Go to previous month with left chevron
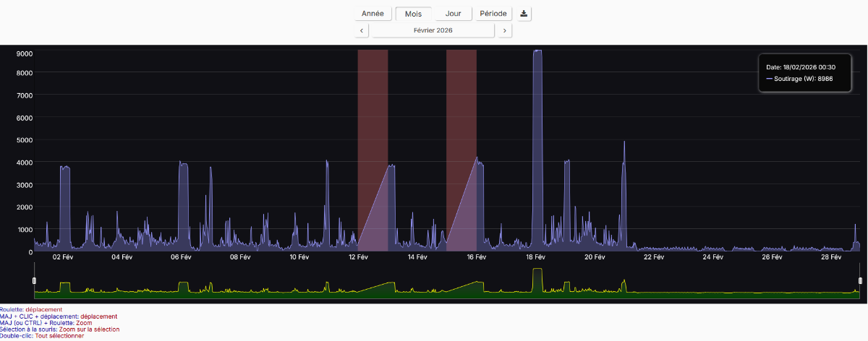868x341 pixels. click(x=362, y=30)
